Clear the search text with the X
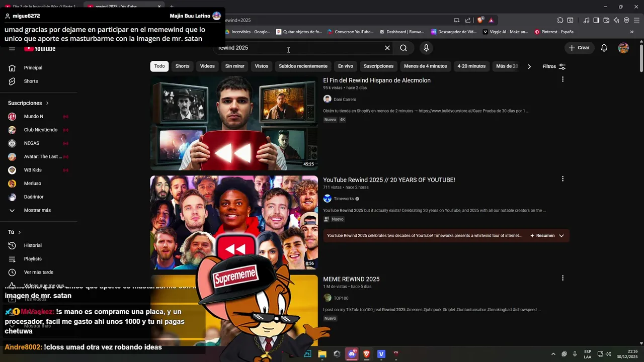This screenshot has width=644, height=362. (387, 48)
